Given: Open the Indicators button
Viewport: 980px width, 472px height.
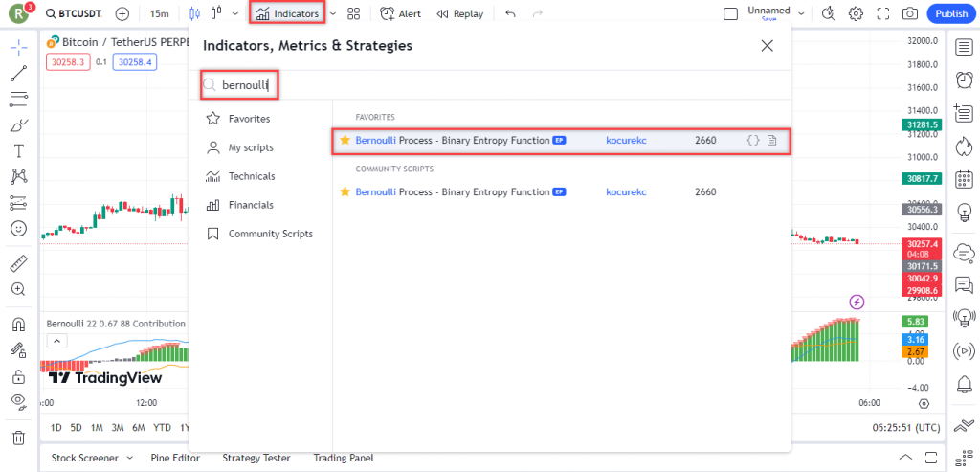Looking at the screenshot, I should (x=287, y=13).
